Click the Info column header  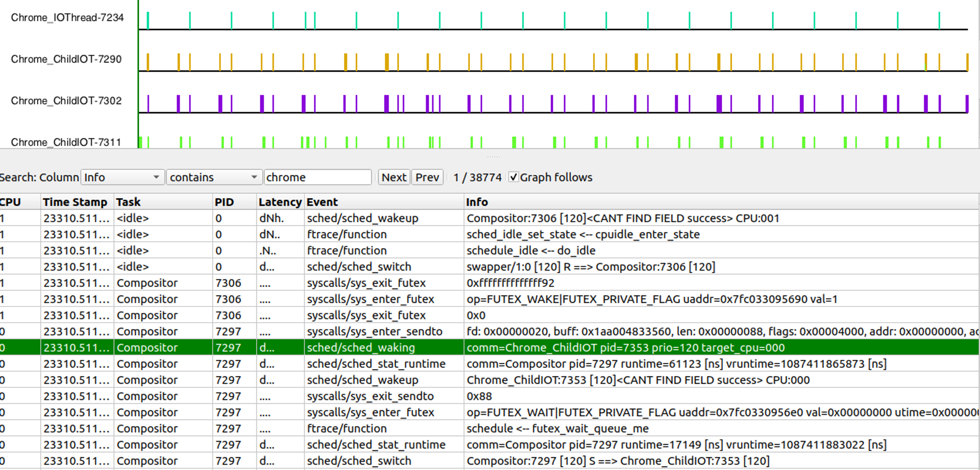click(x=721, y=202)
